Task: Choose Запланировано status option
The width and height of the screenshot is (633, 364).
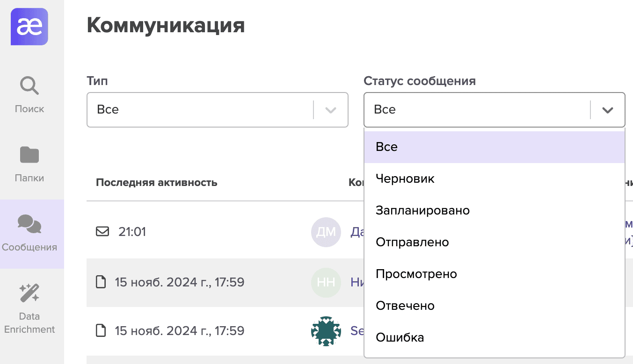Action: (x=494, y=210)
